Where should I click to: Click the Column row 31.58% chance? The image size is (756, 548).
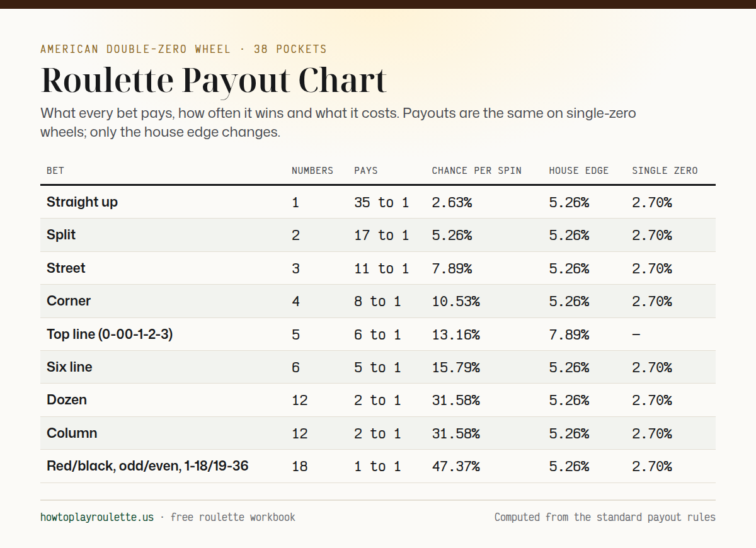[x=456, y=433]
